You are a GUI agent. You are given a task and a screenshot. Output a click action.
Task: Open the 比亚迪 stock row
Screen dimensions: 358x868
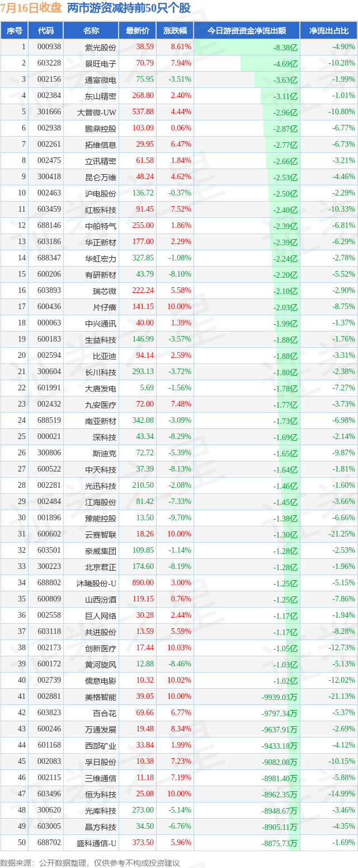click(x=179, y=356)
